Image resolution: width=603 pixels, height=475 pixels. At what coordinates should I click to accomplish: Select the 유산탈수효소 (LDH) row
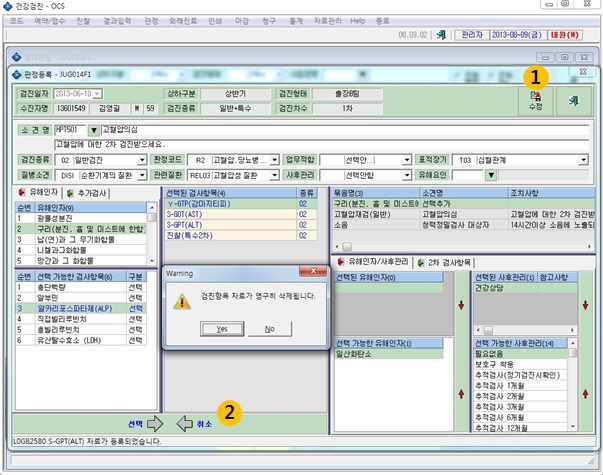click(x=81, y=340)
